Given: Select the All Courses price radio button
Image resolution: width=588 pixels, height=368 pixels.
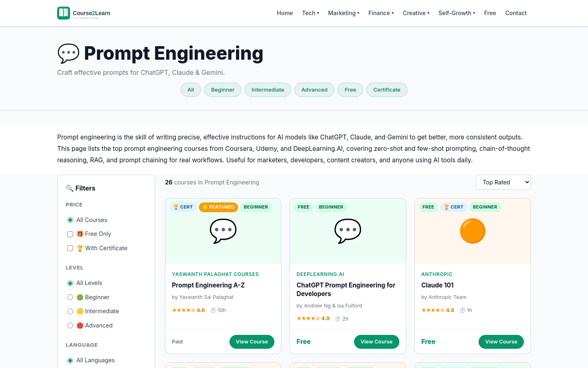Looking at the screenshot, I should coord(70,220).
